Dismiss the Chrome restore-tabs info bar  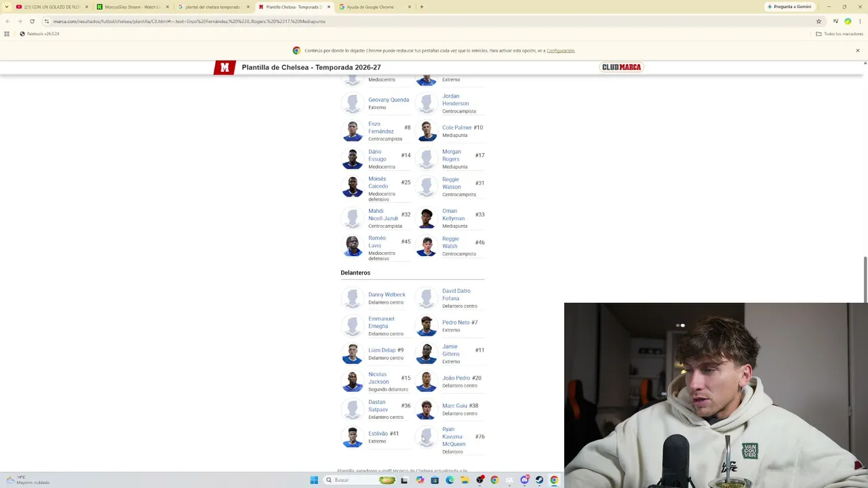(x=857, y=51)
